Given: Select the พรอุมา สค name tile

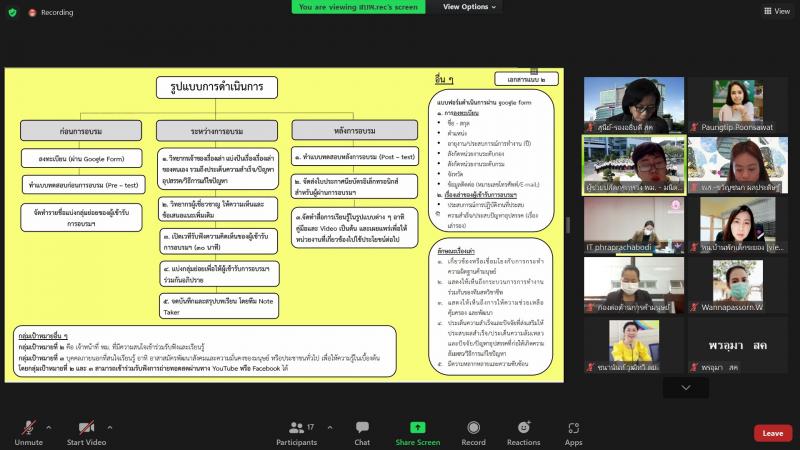Looking at the screenshot, I should pyautogui.click(x=737, y=345).
